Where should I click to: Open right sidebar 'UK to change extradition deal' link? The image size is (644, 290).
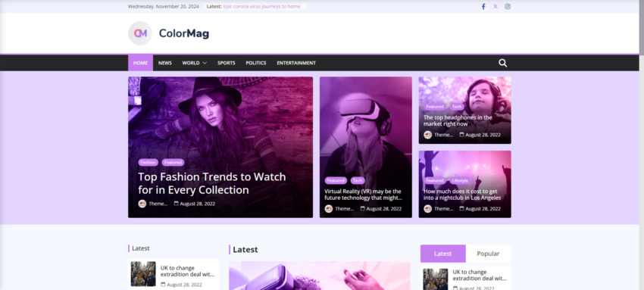tap(480, 275)
